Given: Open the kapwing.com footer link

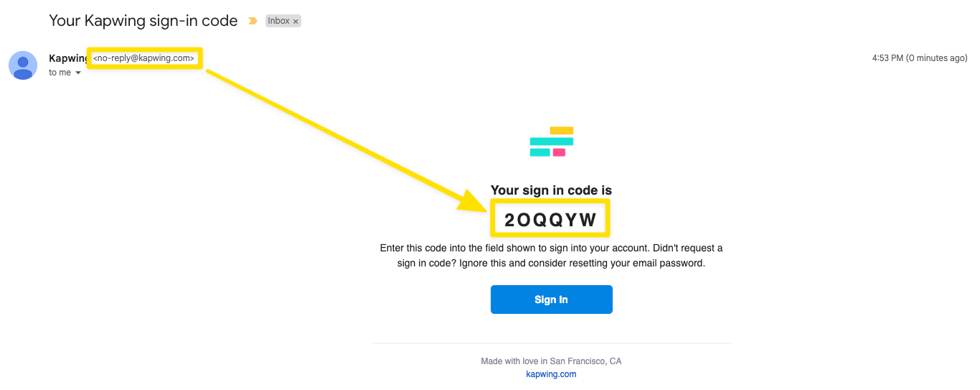Looking at the screenshot, I should 551,374.
